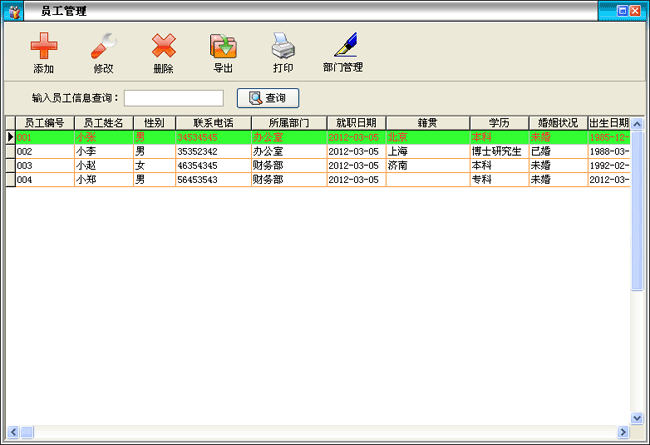Open 部门管理 (Department Management) pen icon

tap(343, 47)
